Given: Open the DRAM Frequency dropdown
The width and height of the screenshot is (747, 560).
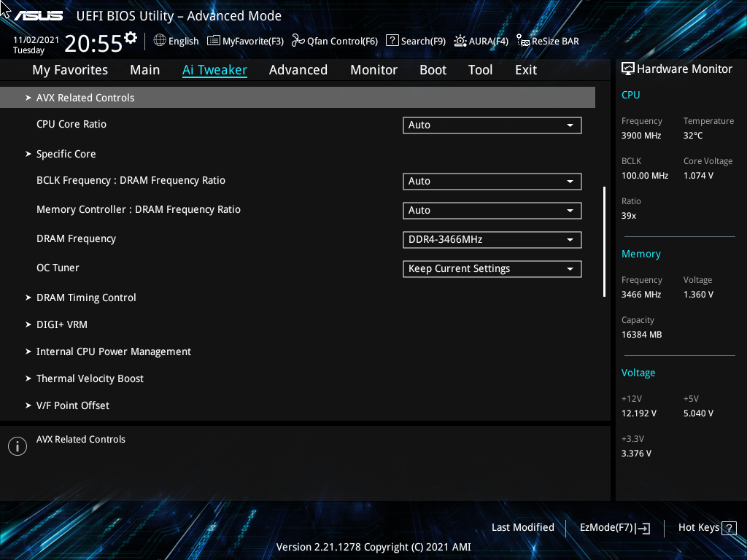Looking at the screenshot, I should 492,239.
